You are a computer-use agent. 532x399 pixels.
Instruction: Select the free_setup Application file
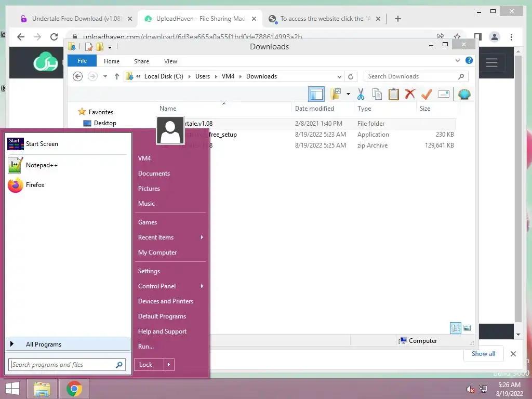click(307, 135)
